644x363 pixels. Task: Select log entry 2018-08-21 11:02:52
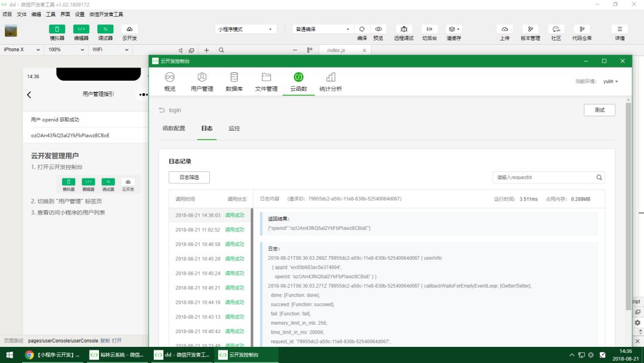tap(210, 230)
